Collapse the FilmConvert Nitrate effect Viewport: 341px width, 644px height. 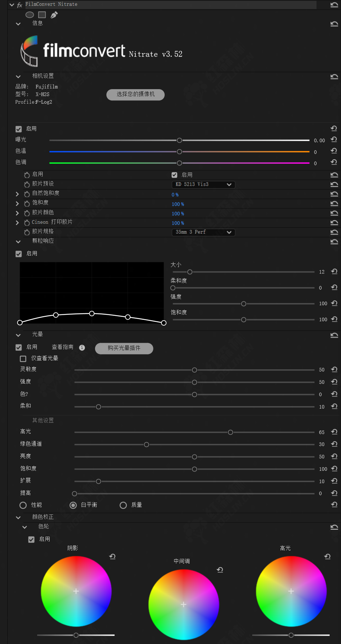point(12,5)
